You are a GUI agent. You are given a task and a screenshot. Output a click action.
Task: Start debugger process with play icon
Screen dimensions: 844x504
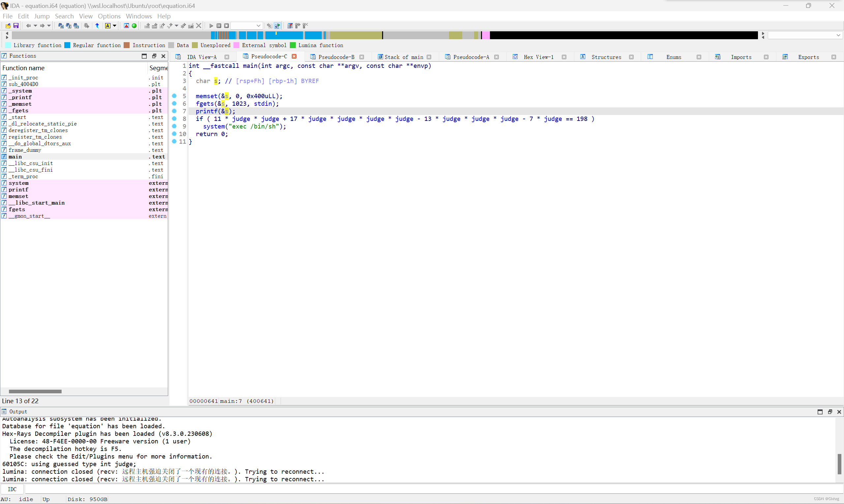(x=211, y=26)
